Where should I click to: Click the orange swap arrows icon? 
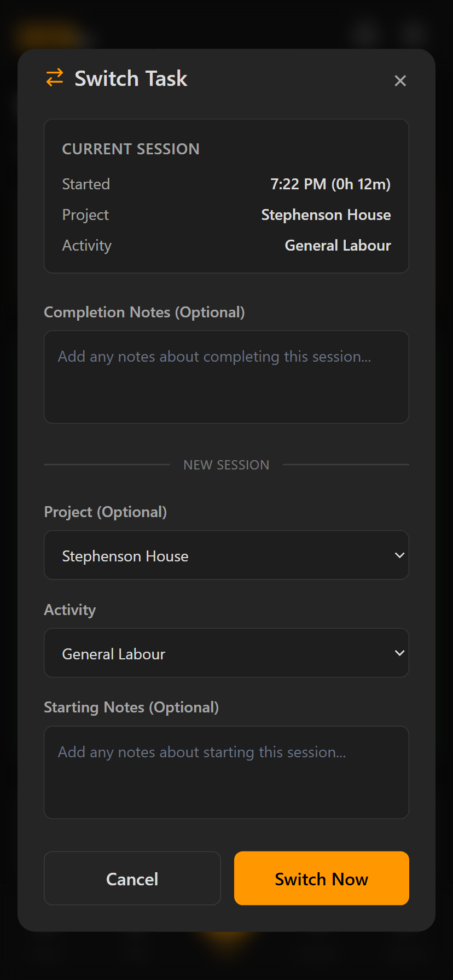tap(55, 78)
